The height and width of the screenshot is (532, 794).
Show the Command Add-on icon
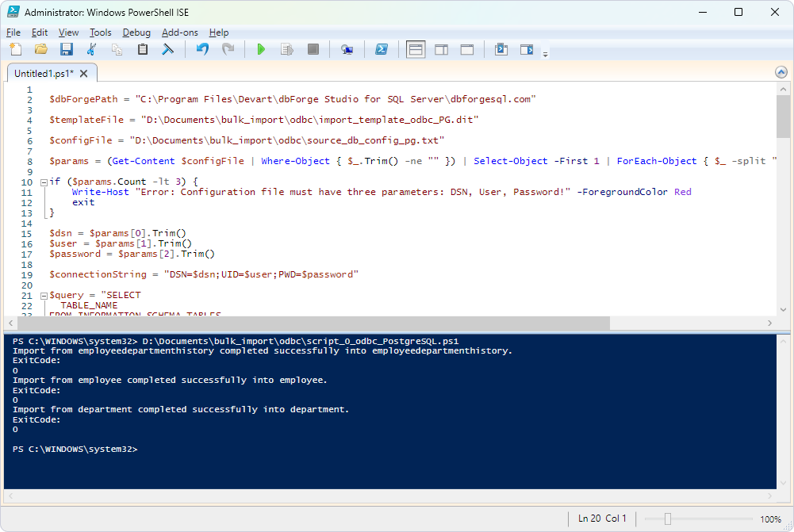[527, 49]
